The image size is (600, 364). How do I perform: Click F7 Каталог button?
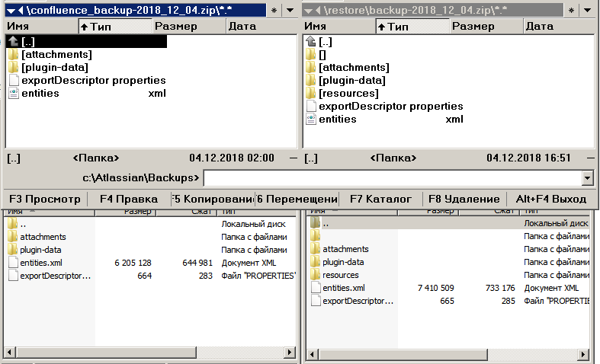tap(380, 199)
